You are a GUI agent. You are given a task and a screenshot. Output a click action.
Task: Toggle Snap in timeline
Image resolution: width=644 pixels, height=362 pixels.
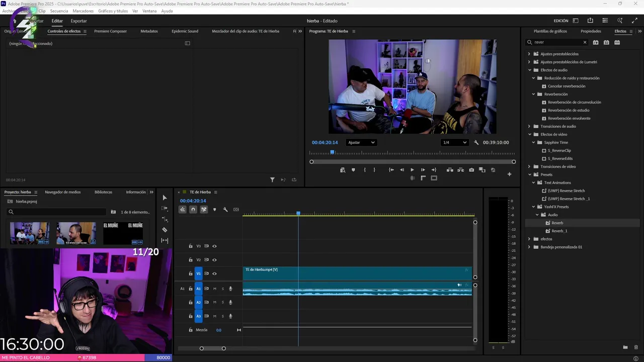tap(193, 210)
